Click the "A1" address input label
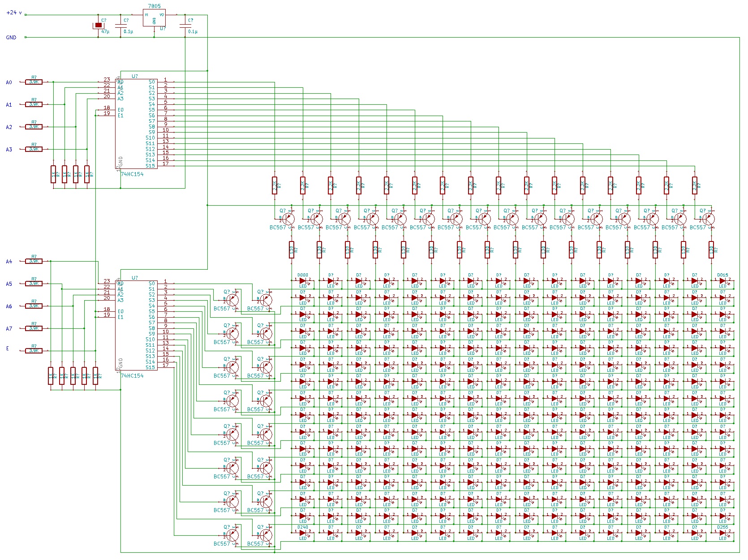The width and height of the screenshot is (748, 560). 9,105
